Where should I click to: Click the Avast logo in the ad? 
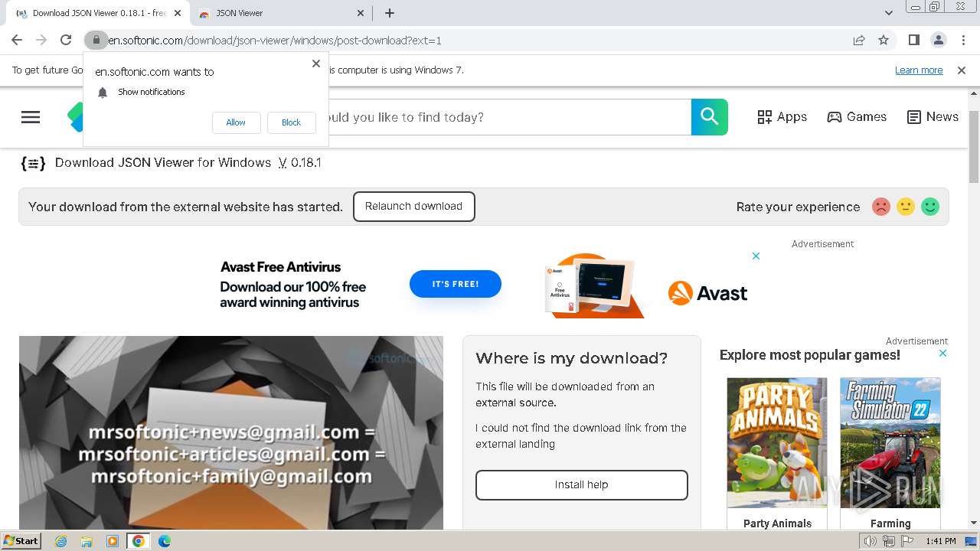click(x=707, y=293)
